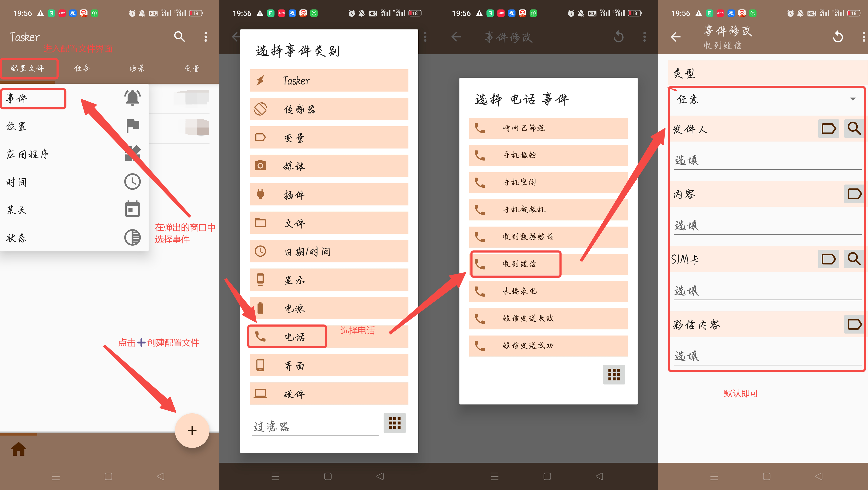Focus the 过滤器 filter input field
Image resolution: width=868 pixels, height=490 pixels.
point(315,427)
